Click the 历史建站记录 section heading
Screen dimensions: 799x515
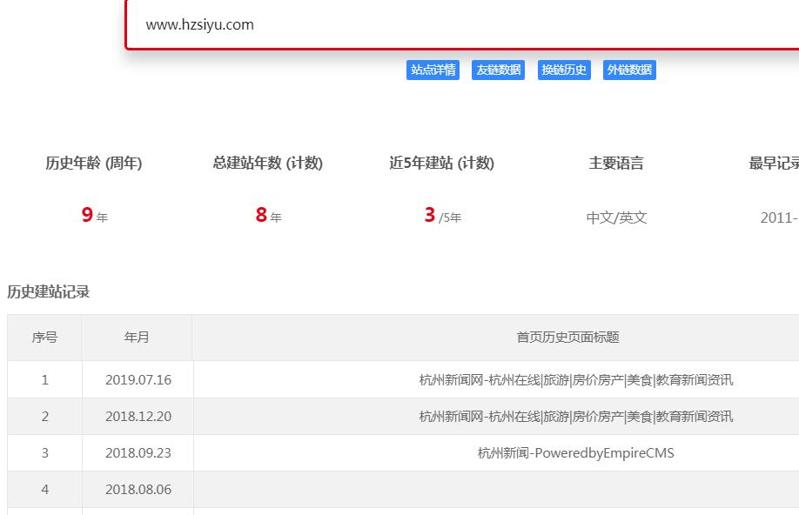point(49,292)
